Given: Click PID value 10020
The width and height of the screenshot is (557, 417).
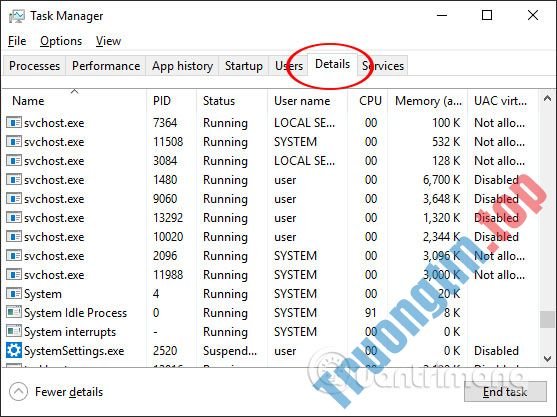Looking at the screenshot, I should pos(168,237).
